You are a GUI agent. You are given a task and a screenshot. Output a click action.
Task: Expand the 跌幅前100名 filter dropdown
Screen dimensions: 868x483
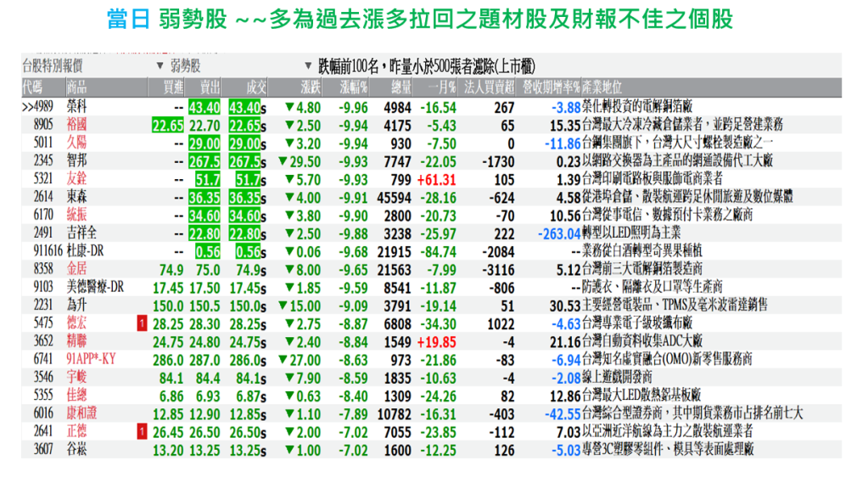(x=308, y=66)
